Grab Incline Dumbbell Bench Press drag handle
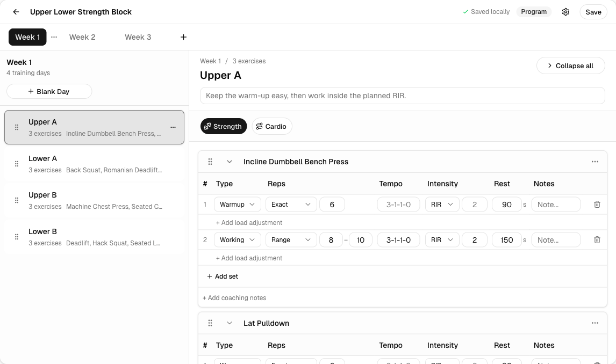Image resolution: width=616 pixels, height=364 pixels. (x=210, y=162)
